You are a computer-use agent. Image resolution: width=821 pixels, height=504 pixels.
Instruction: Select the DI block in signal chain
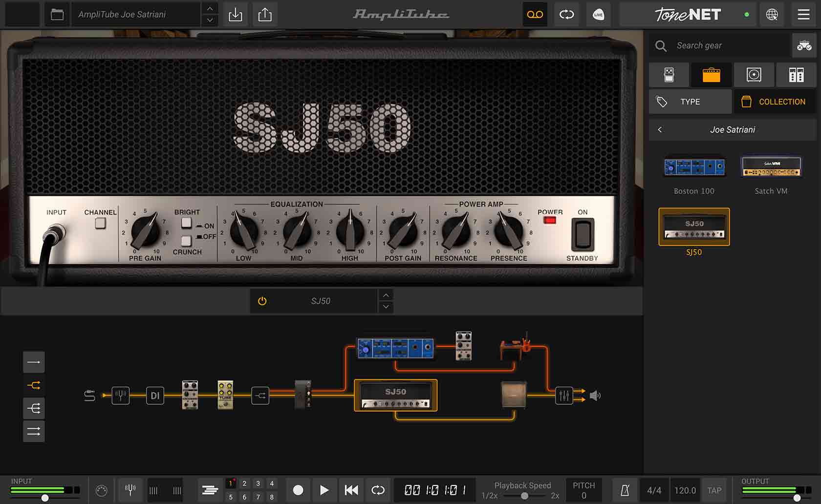[155, 396]
